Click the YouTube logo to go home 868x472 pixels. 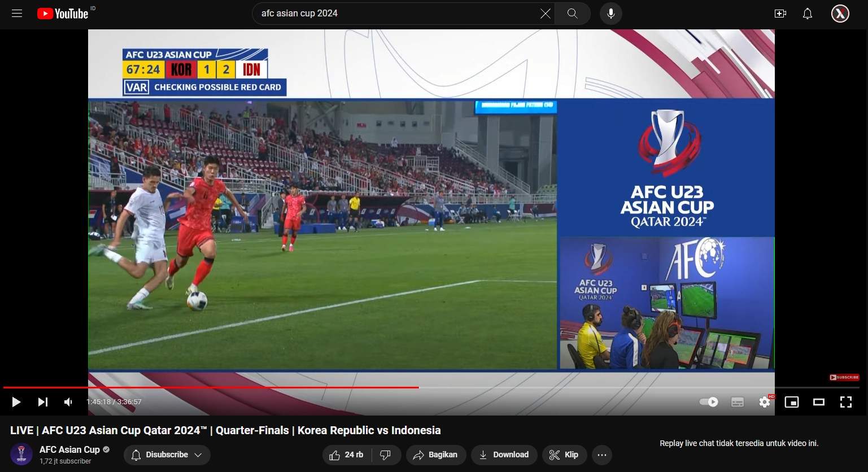[x=63, y=14]
